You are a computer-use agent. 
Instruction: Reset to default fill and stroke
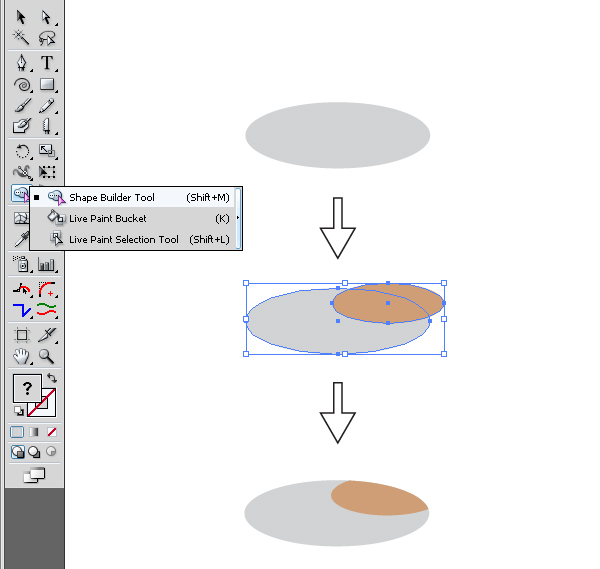click(x=19, y=411)
